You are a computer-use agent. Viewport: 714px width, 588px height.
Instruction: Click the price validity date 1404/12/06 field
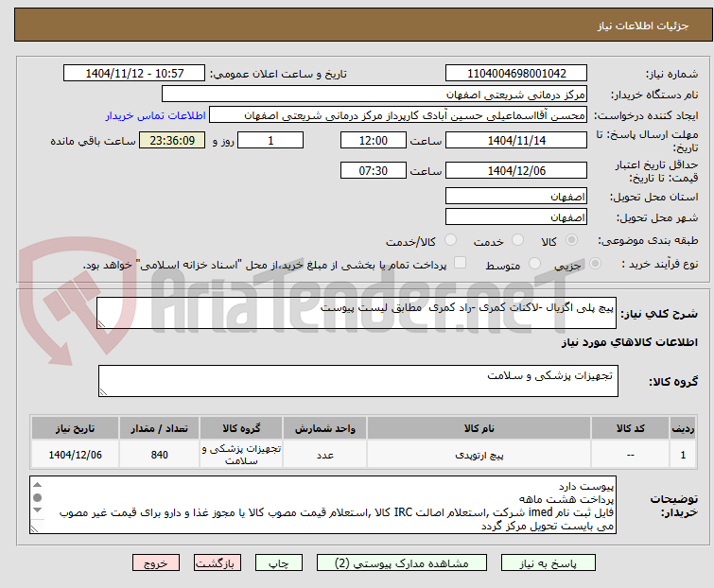click(516, 170)
